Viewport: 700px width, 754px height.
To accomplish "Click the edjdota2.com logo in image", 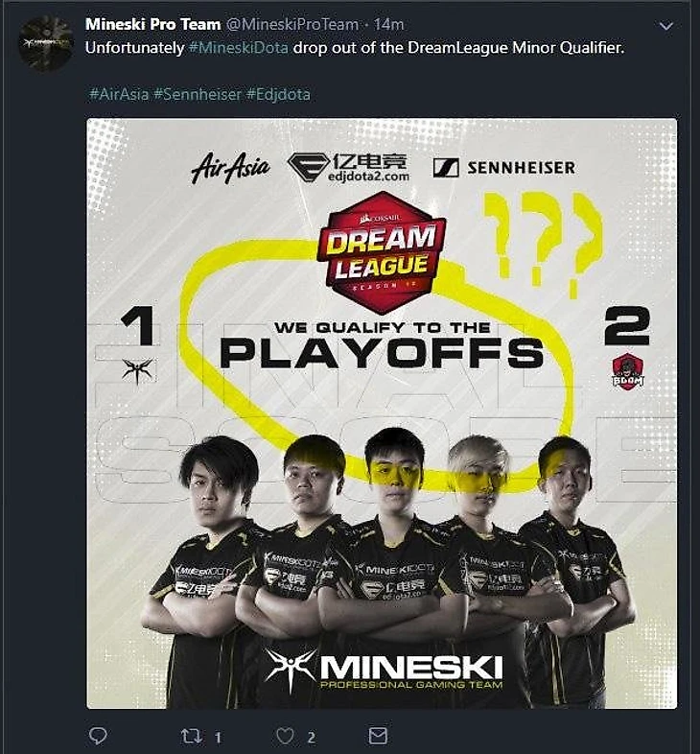I will [x=348, y=168].
